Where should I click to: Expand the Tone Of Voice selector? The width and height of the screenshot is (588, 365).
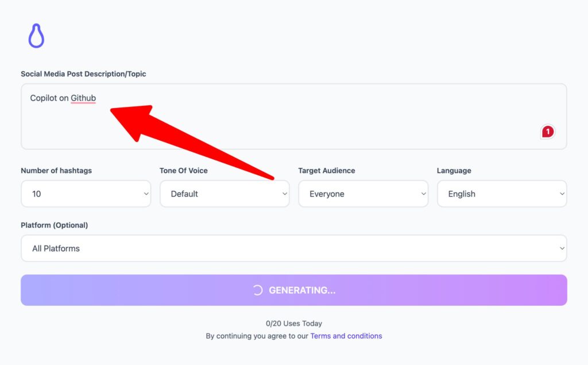[x=224, y=194]
